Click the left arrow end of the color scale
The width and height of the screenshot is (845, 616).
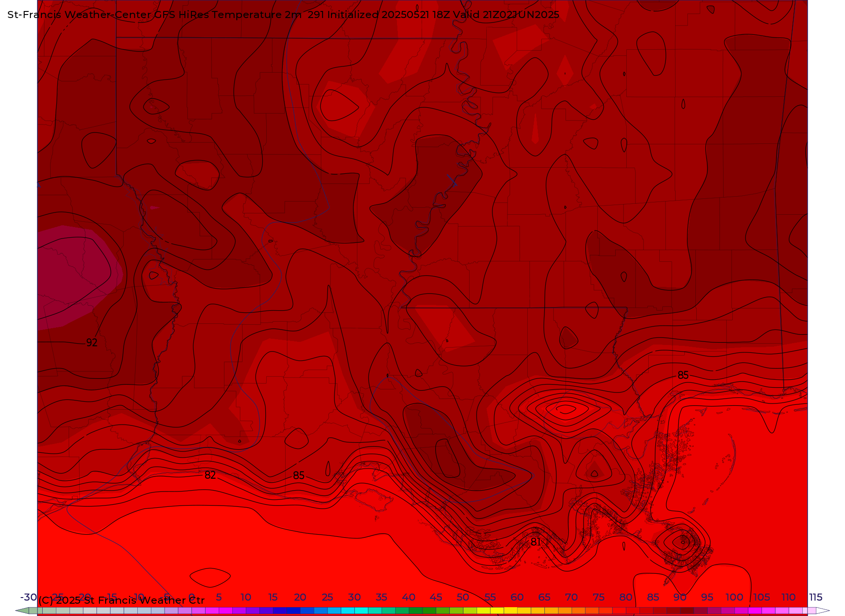22,611
